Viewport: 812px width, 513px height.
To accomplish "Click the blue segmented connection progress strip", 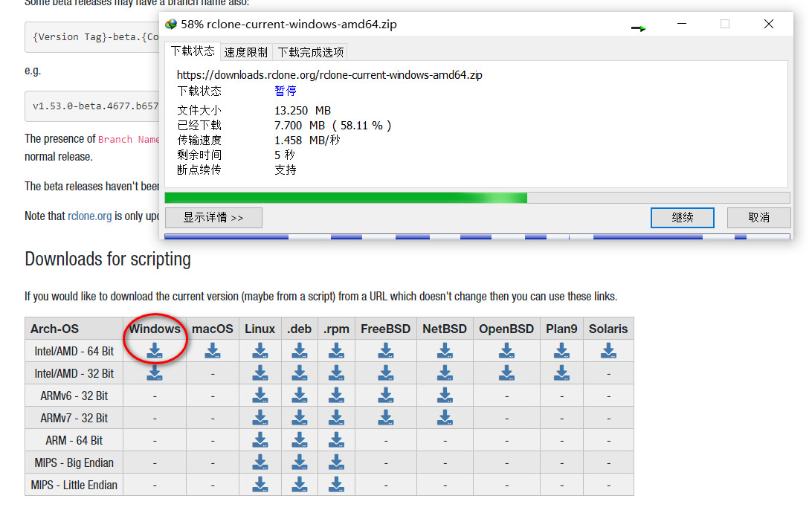I will pyautogui.click(x=477, y=237).
